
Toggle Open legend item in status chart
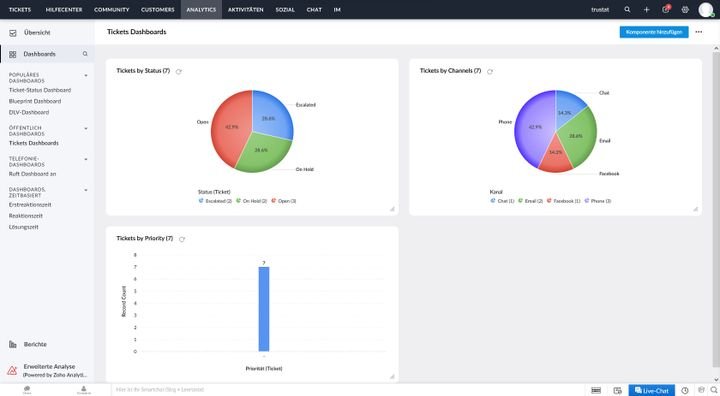284,201
